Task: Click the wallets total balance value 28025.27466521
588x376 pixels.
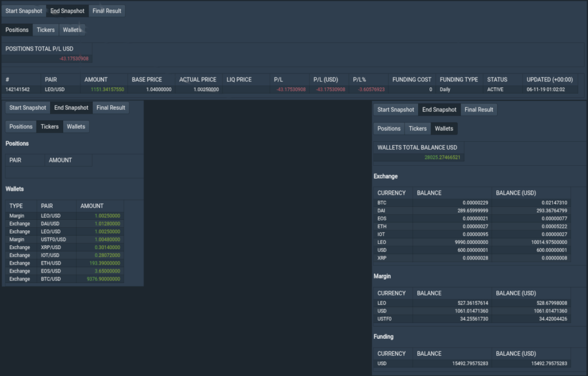Action: [x=442, y=157]
